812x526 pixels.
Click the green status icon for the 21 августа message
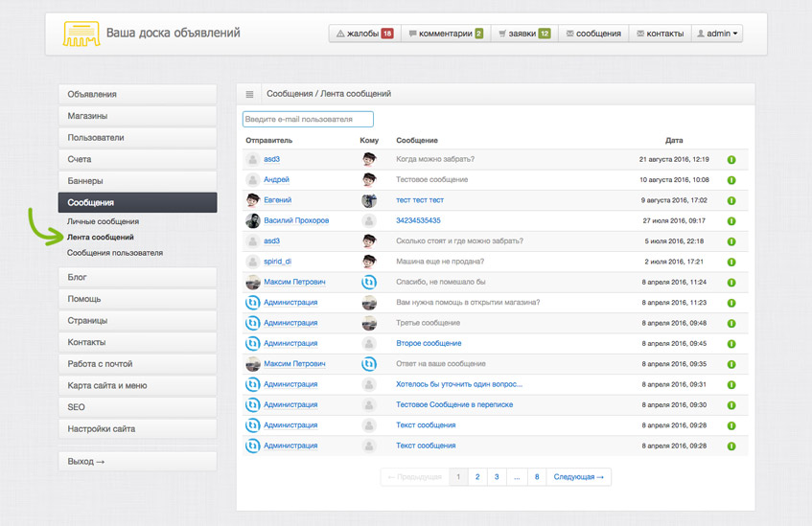(731, 159)
